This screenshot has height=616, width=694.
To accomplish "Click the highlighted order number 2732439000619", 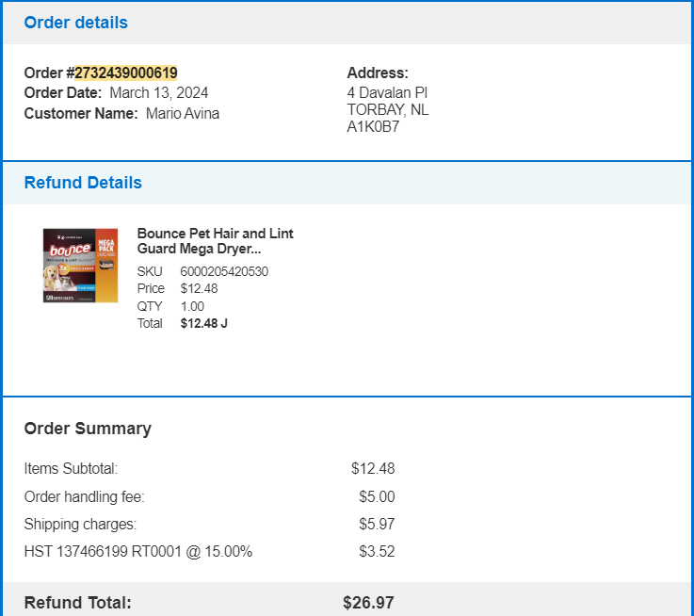I will (125, 73).
